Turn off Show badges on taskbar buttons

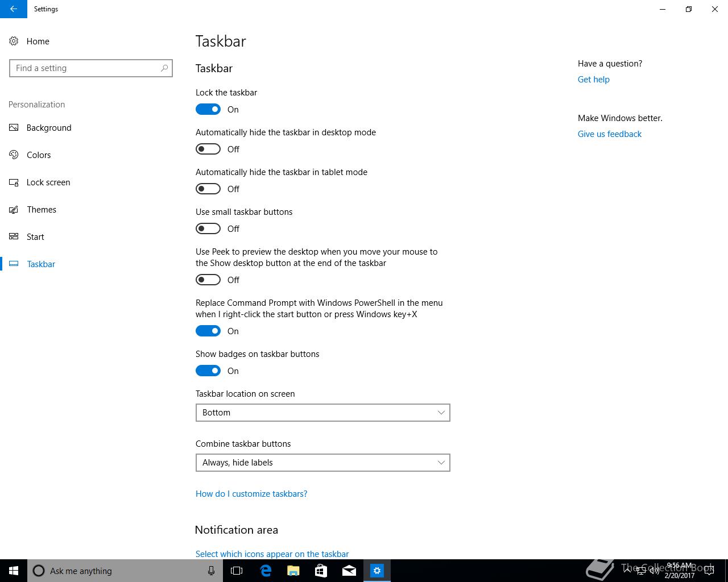click(208, 371)
